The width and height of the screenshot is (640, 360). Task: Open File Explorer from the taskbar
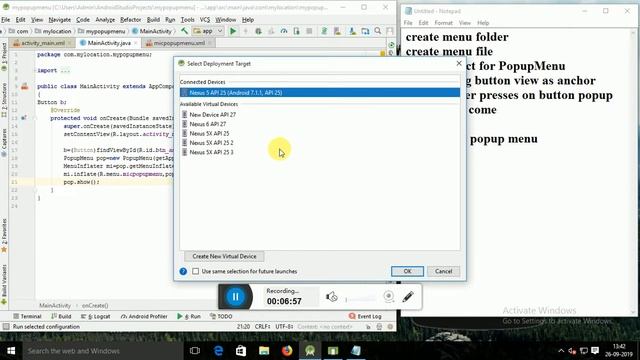point(264,351)
